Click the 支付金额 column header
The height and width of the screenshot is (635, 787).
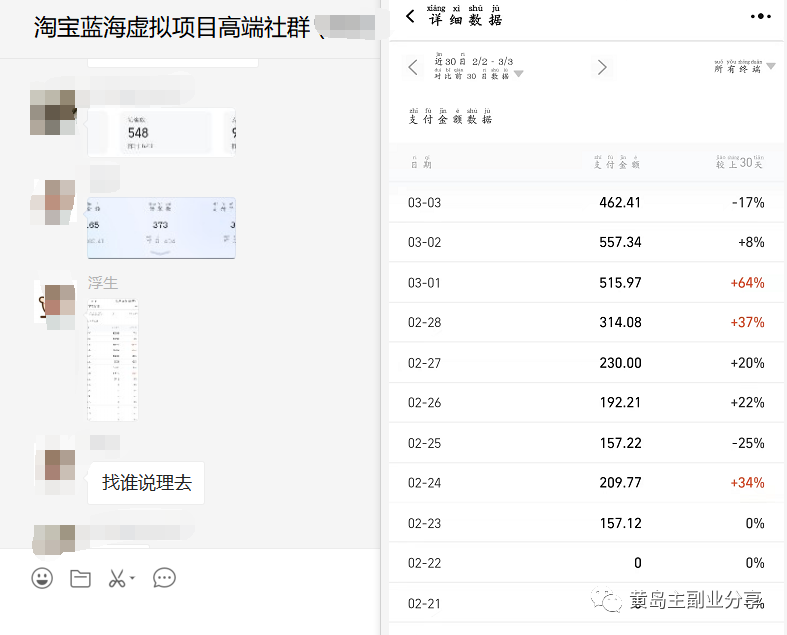(x=616, y=162)
